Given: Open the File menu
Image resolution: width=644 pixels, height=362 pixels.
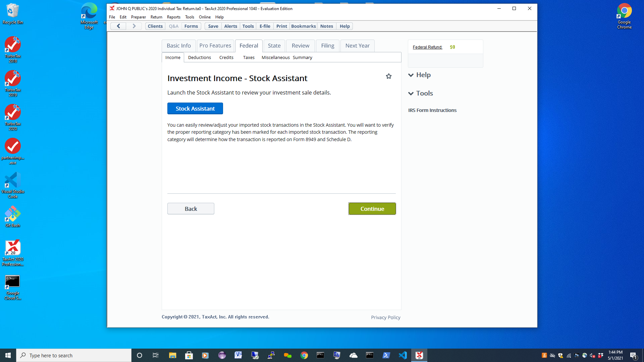Looking at the screenshot, I should 112,17.
